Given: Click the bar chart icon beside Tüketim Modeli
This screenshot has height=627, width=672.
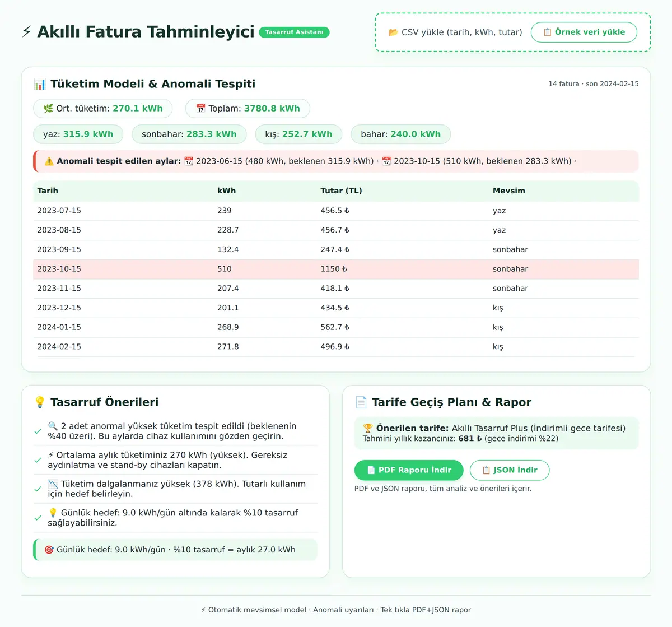Looking at the screenshot, I should 40,84.
